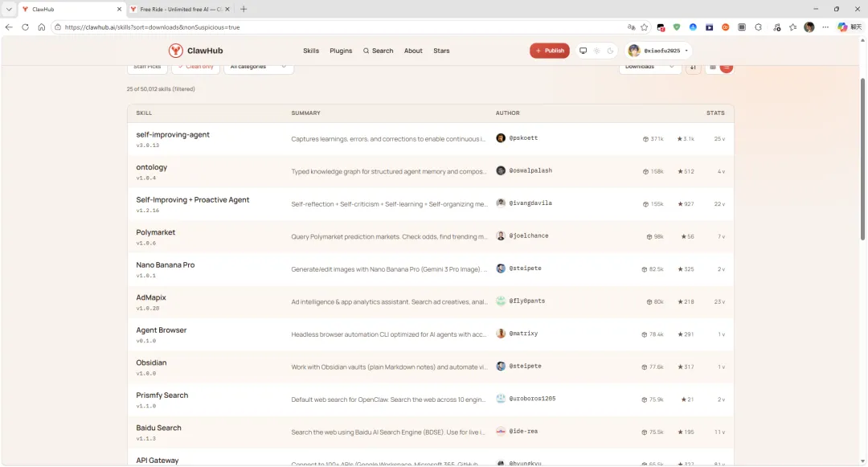The width and height of the screenshot is (868, 467).
Task: Open the Copilot chat icon
Action: point(842,27)
